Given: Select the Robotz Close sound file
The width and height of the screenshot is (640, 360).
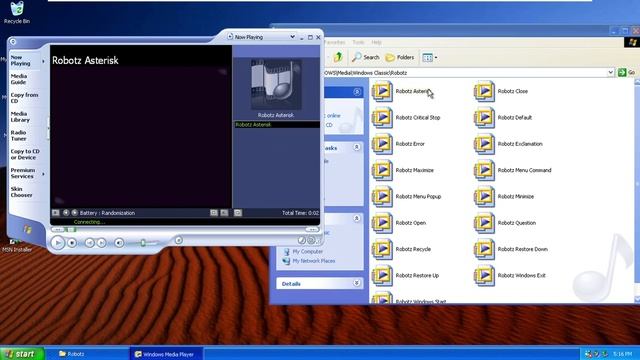Looking at the screenshot, I should 501,91.
